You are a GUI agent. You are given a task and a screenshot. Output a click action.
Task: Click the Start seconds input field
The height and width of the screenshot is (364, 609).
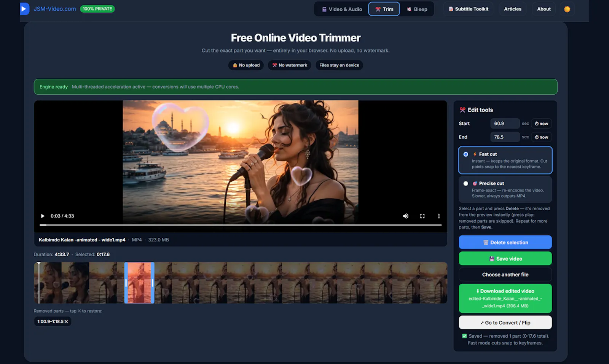coord(505,124)
